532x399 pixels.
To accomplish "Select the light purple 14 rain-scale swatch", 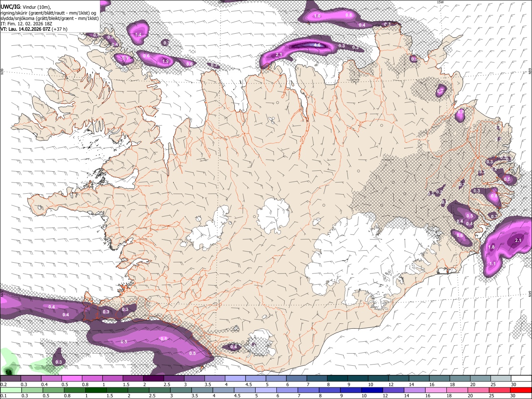I will 414,390.
